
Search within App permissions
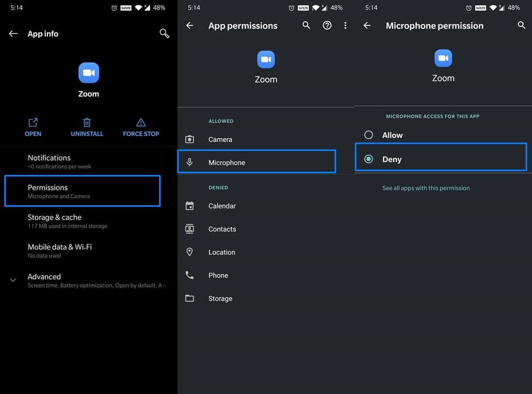[x=306, y=25]
